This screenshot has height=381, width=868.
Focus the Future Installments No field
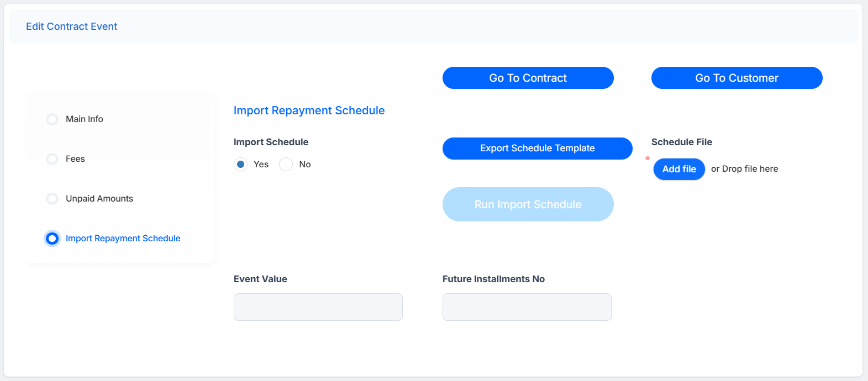[527, 307]
